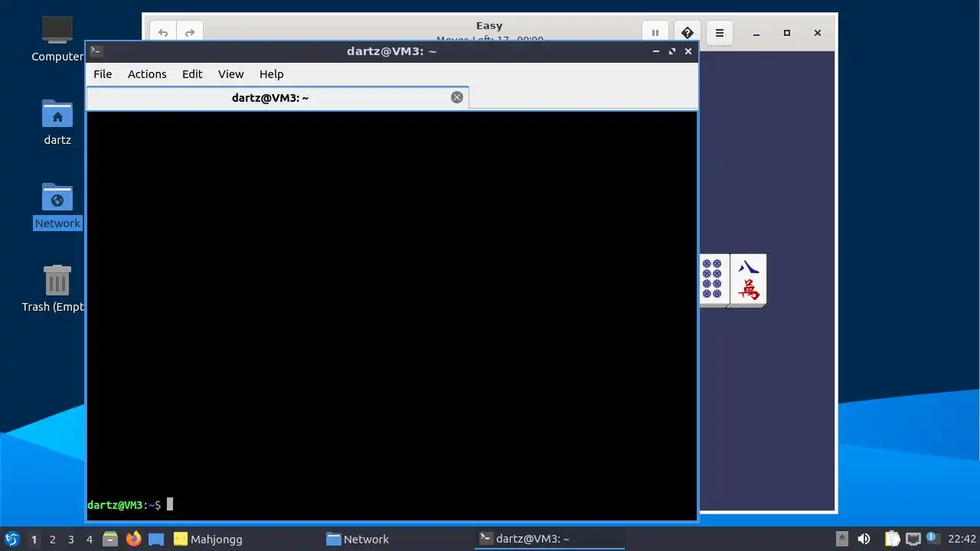
Task: Open the terminal Edit menu
Action: 192,74
